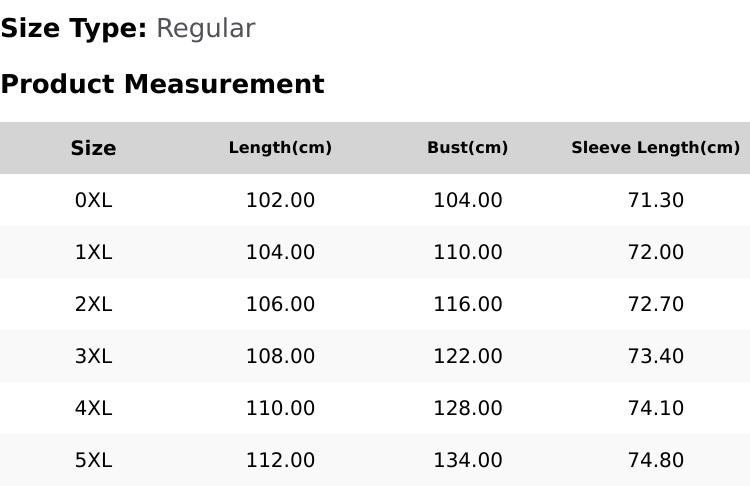Select the 4XL size row label
This screenshot has width=750, height=486.
[93, 409]
